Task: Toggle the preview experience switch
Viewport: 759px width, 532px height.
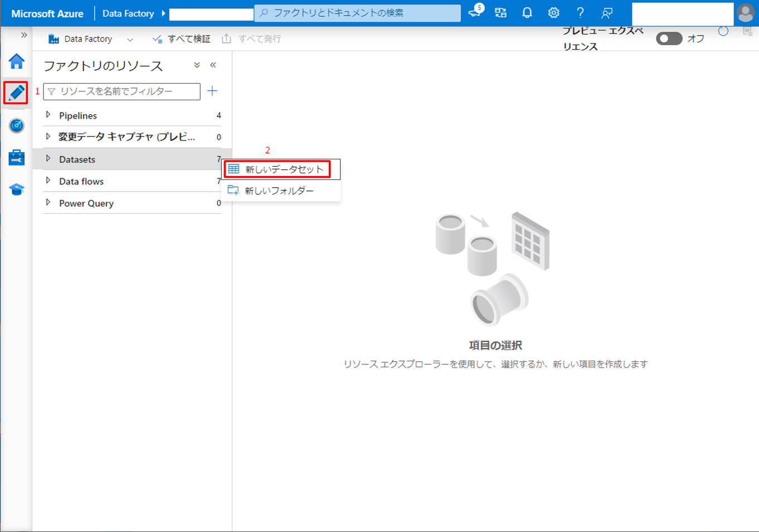Action: coord(669,38)
